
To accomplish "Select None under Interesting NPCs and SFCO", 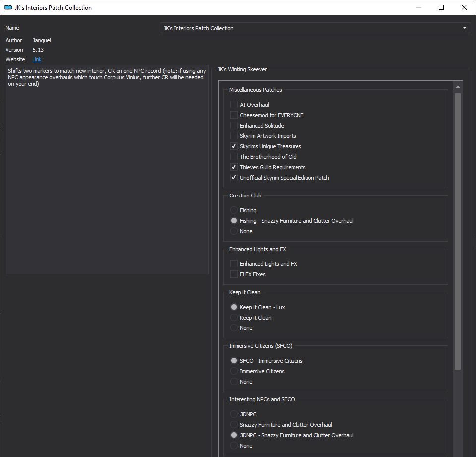I will click(234, 446).
